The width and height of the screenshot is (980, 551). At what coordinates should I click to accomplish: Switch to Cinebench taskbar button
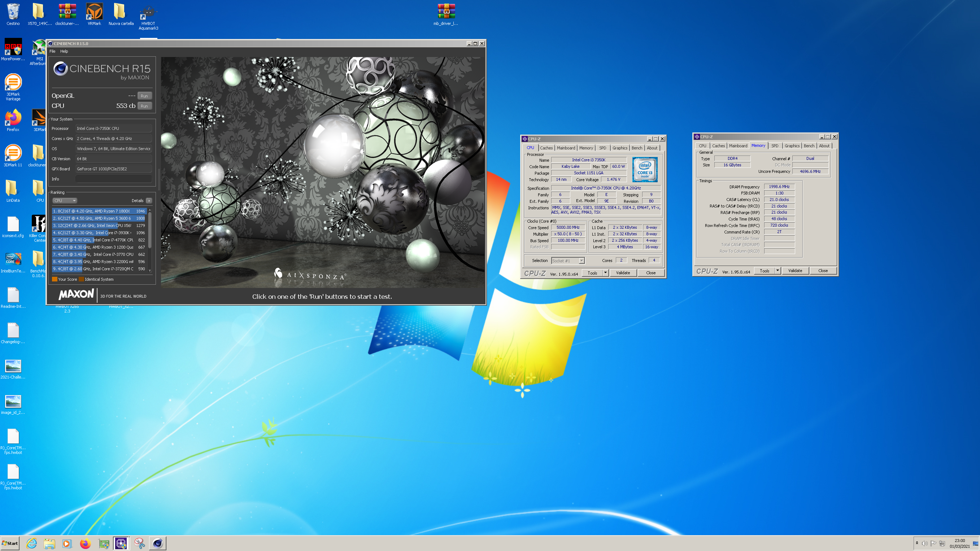tap(157, 543)
